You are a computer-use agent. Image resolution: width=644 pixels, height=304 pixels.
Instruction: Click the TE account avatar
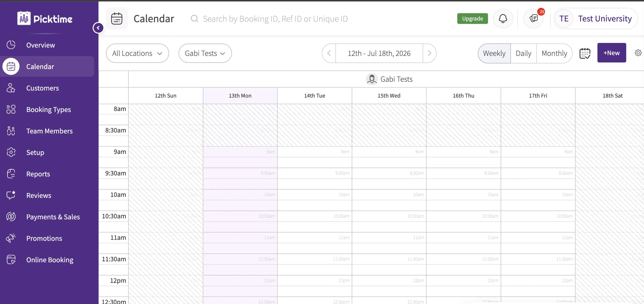pos(564,19)
